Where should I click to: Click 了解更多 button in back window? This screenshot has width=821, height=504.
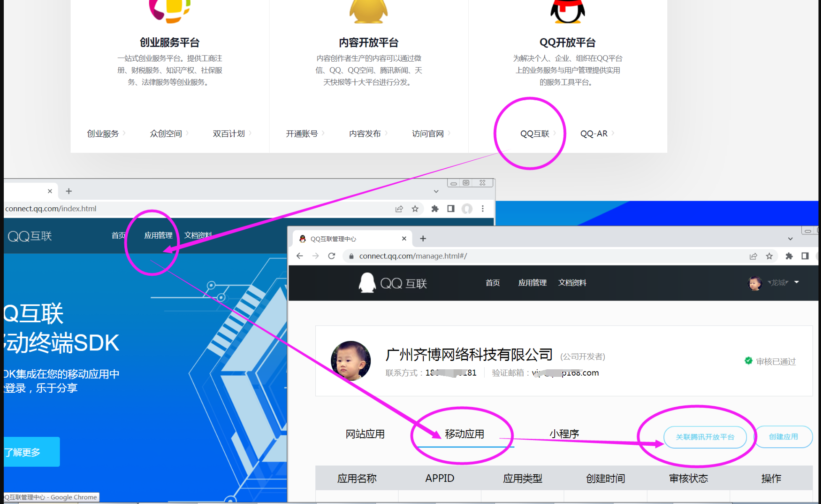[31, 452]
